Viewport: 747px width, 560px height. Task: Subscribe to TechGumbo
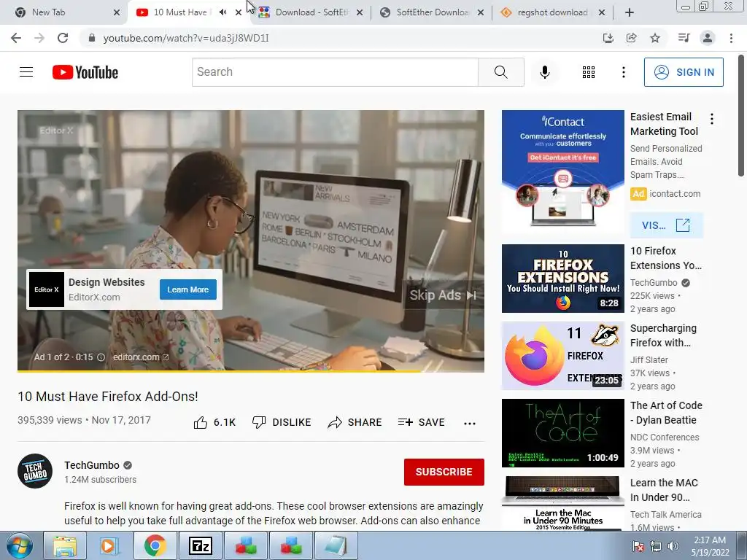[444, 472]
